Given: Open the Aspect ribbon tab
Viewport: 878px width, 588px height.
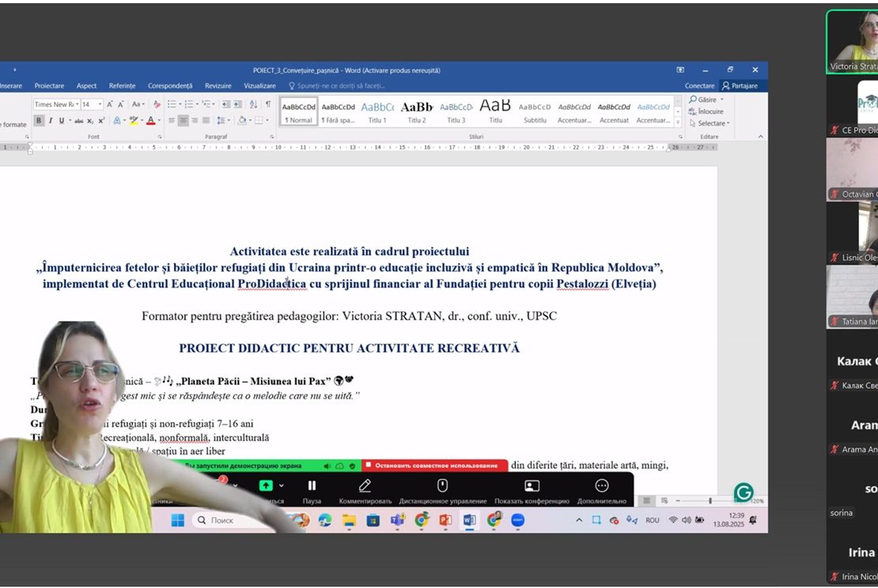Looking at the screenshot, I should click(86, 85).
